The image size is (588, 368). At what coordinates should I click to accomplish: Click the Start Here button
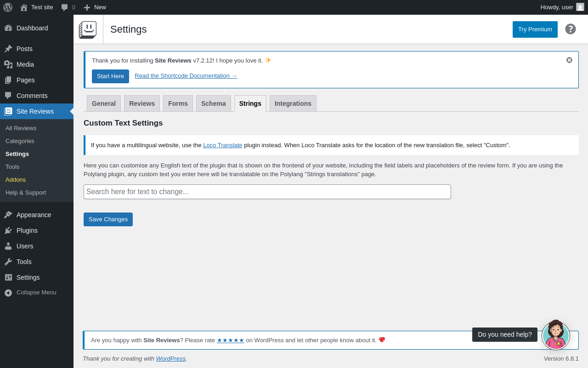tap(110, 76)
